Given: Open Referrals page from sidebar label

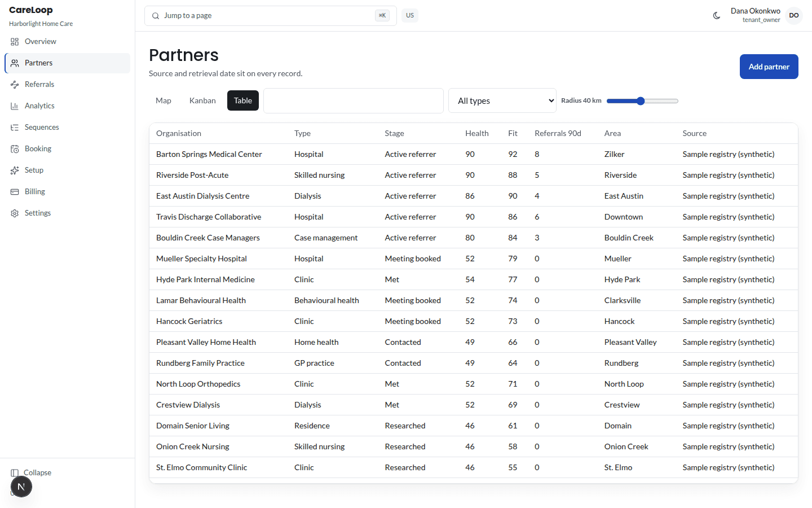Looking at the screenshot, I should click(x=39, y=85).
